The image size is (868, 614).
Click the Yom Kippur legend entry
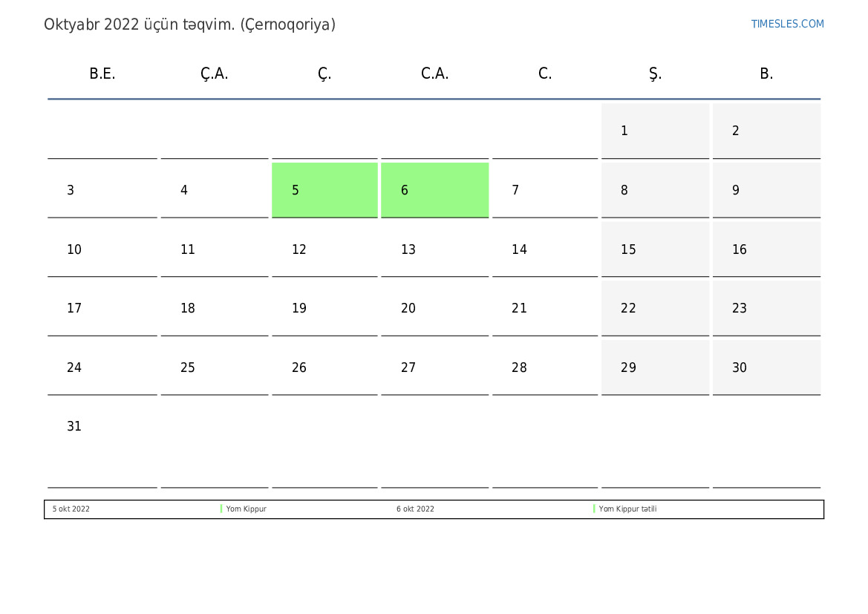tap(247, 509)
